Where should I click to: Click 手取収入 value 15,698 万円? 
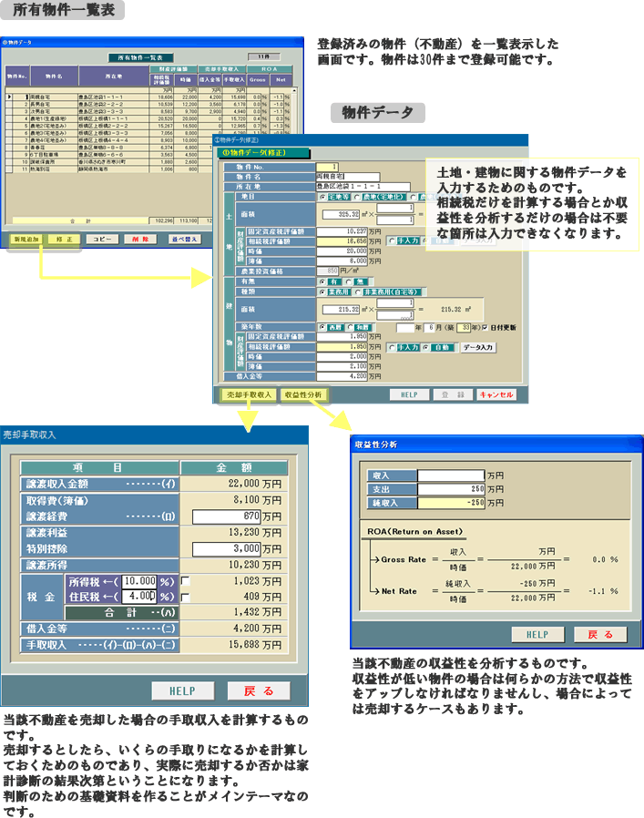[255, 645]
